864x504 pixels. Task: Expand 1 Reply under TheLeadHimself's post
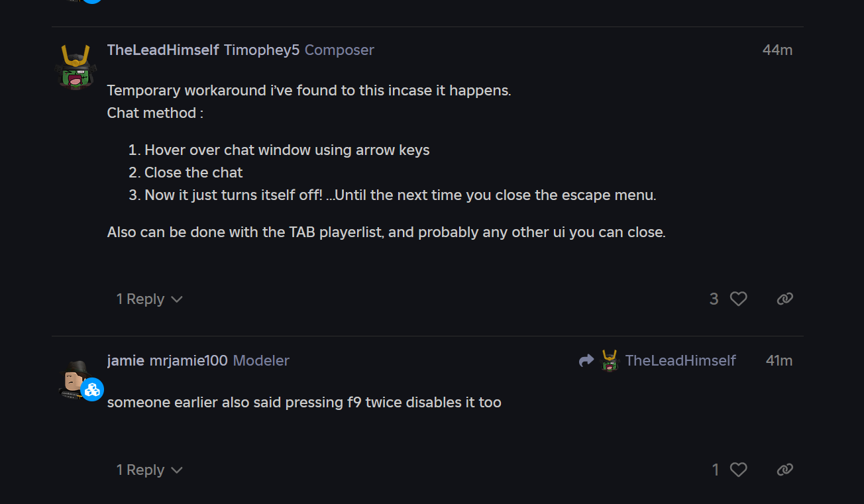[x=140, y=299]
